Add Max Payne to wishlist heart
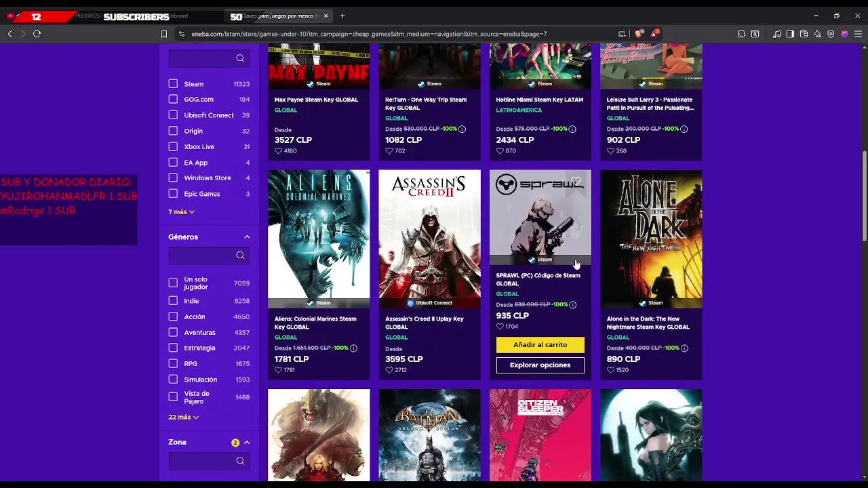Viewport: 868px width, 488px height. pos(278,151)
